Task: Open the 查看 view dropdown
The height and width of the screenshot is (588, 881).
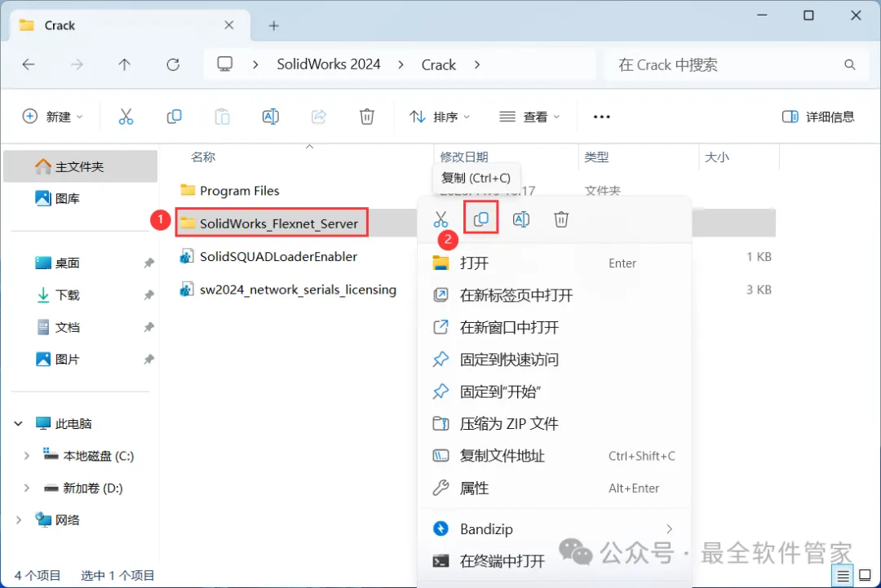Action: [x=530, y=117]
